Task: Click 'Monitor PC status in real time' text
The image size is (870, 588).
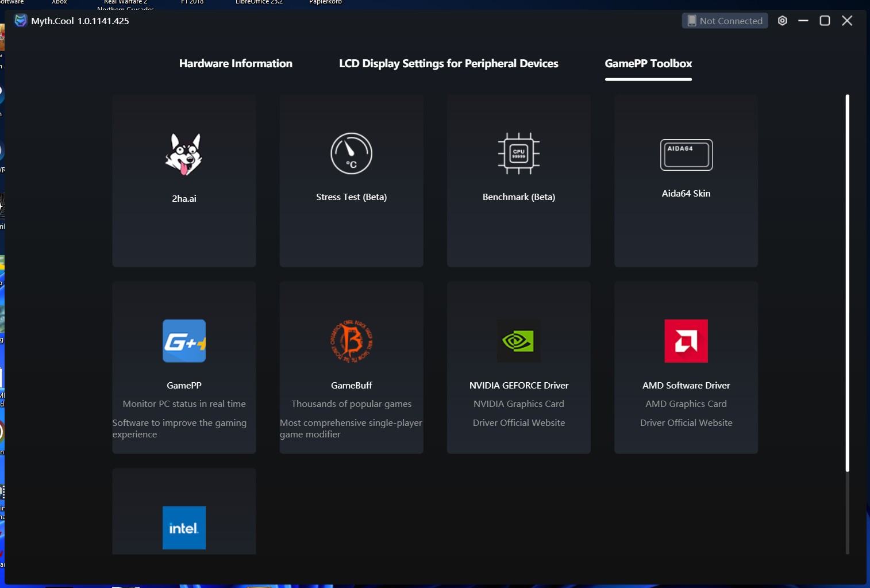Action: coord(184,403)
